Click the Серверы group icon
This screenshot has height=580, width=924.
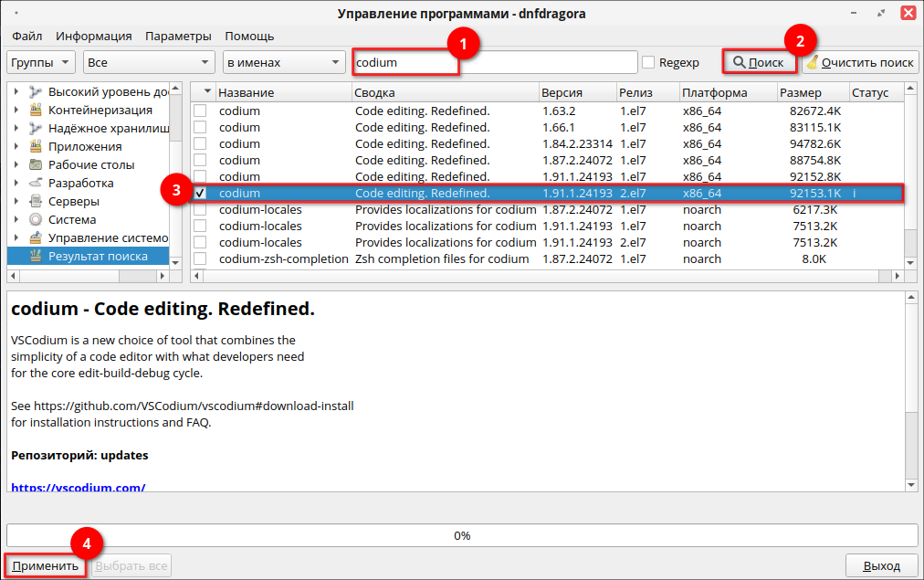point(36,202)
